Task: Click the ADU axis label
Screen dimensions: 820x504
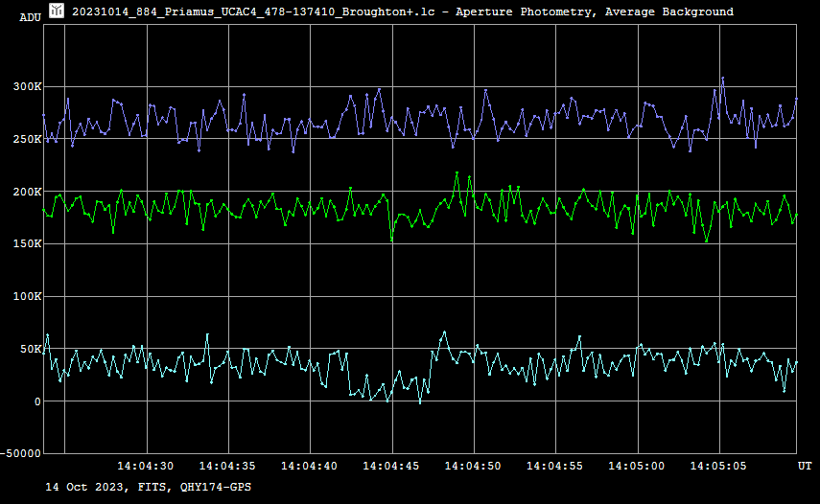Action: pos(31,17)
